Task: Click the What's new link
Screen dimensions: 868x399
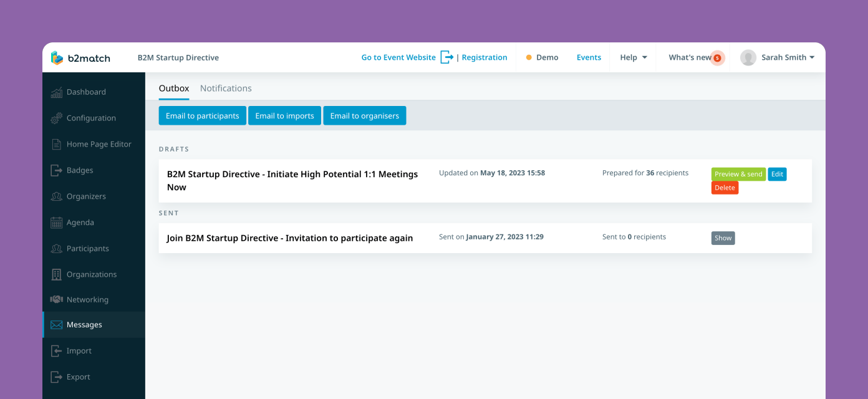Action: pos(690,57)
